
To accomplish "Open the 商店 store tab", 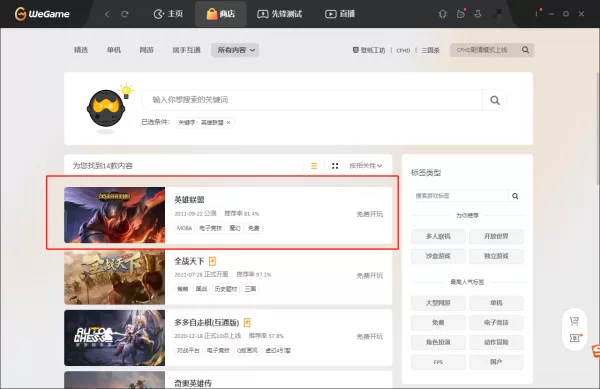I will point(221,14).
